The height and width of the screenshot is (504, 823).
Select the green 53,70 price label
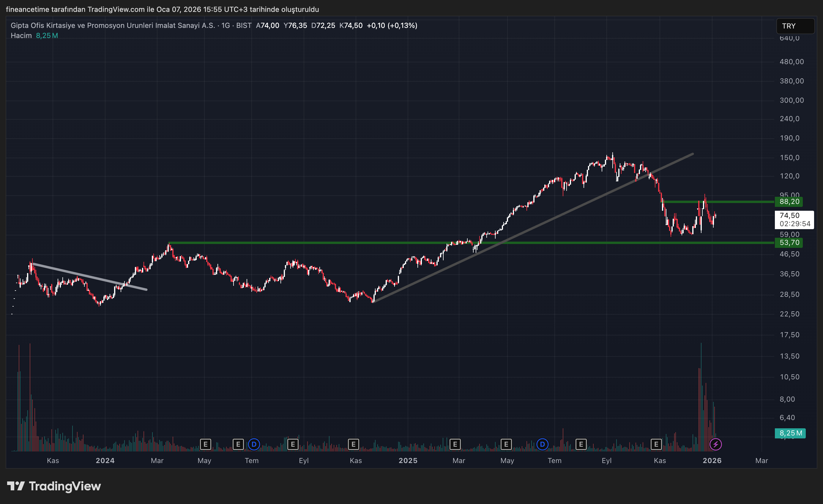pos(789,243)
